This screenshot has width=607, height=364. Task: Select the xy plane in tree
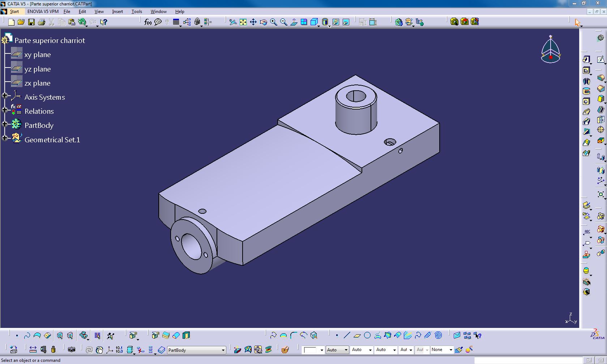tap(38, 55)
